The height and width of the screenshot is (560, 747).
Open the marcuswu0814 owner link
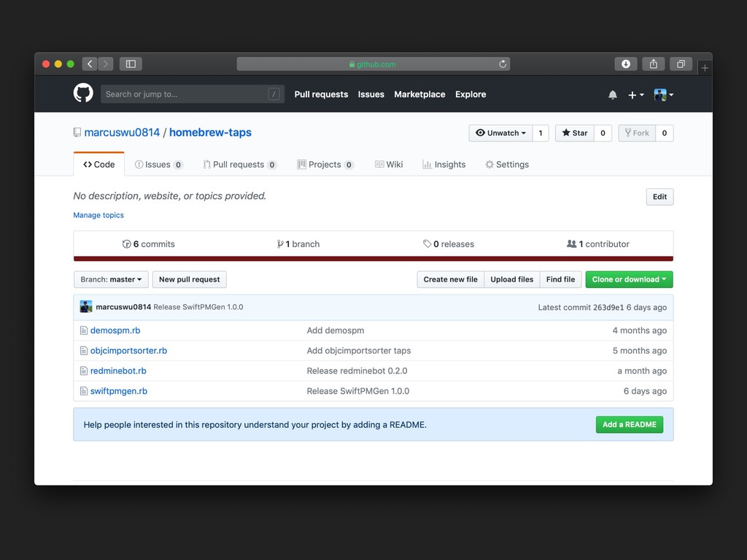coord(122,133)
